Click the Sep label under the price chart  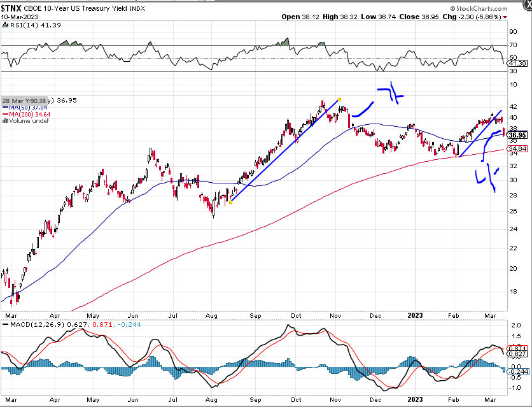pyautogui.click(x=255, y=316)
